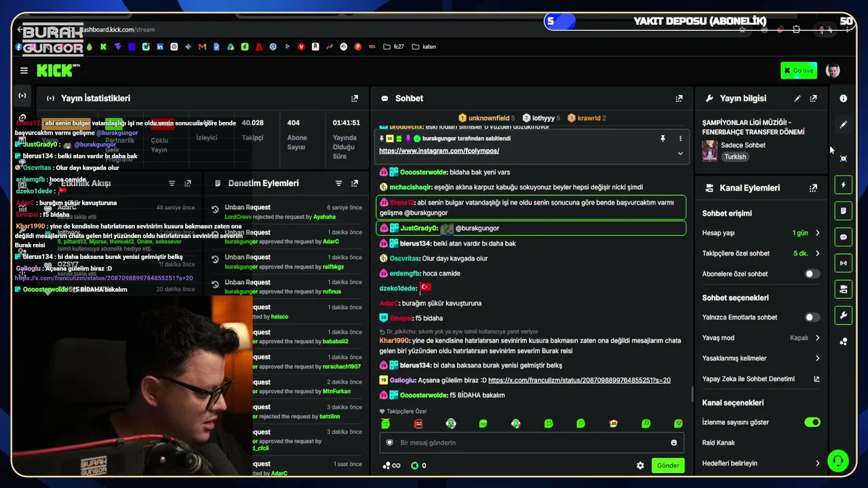Click the 404 Abone Sayısı statistic
The width and height of the screenshot is (868, 488).
pos(297,135)
